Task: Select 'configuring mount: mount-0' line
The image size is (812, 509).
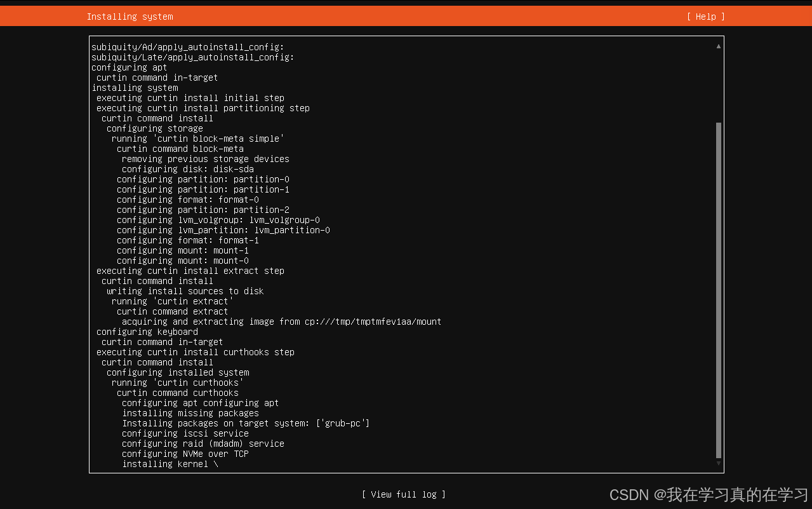Action: tap(183, 261)
